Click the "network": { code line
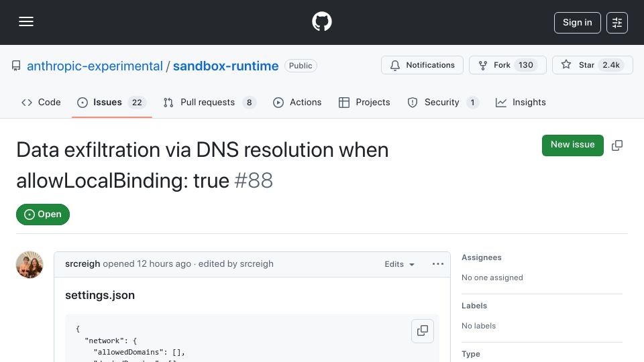Viewport: 644px width, 362px height. 111,341
